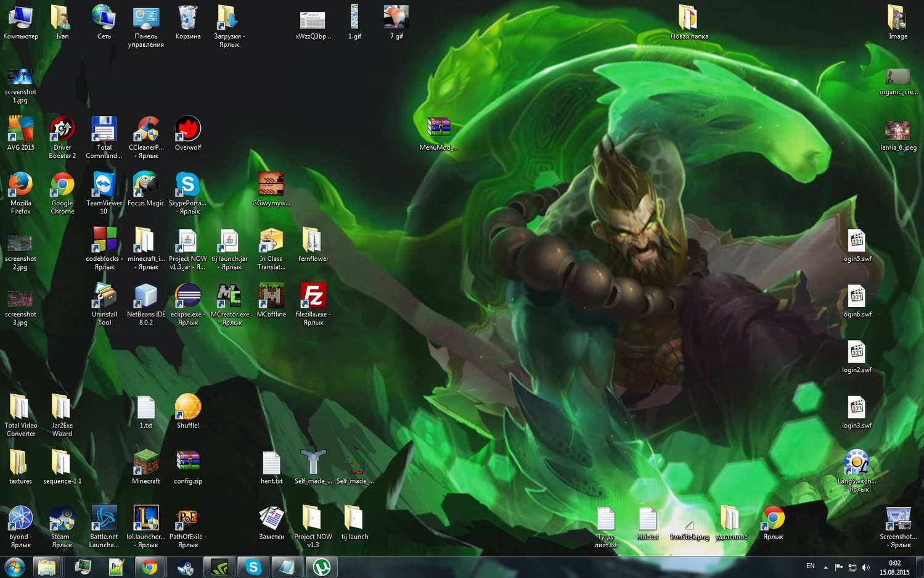The image size is (924, 578).
Task: Select the NetBeans IDE 8.0.2 icon
Action: pos(146,296)
